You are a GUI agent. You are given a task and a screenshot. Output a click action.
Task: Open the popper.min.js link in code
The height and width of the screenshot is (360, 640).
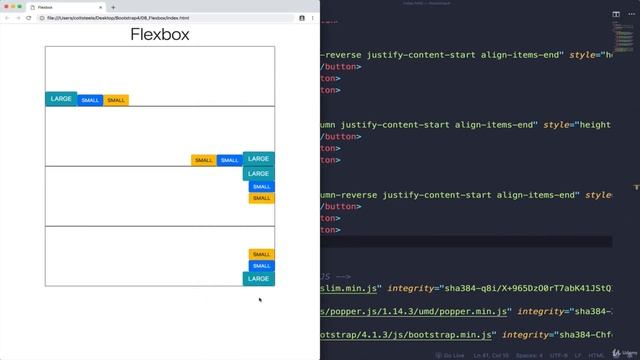coord(413,312)
